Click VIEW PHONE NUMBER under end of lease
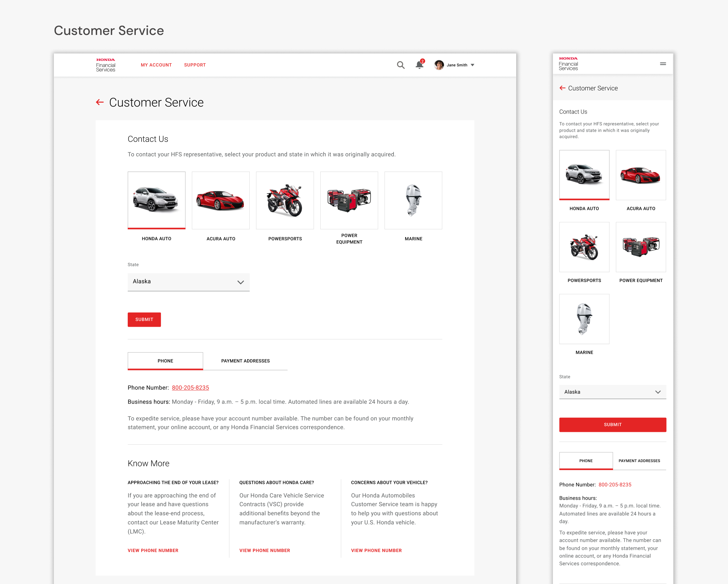Image resolution: width=728 pixels, height=584 pixels. coord(153,551)
